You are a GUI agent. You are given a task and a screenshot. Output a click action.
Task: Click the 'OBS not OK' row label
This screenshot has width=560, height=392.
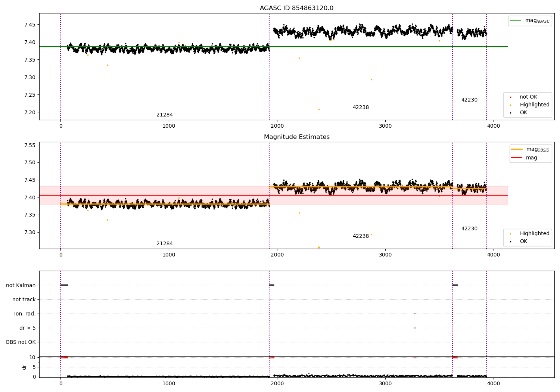(x=21, y=342)
